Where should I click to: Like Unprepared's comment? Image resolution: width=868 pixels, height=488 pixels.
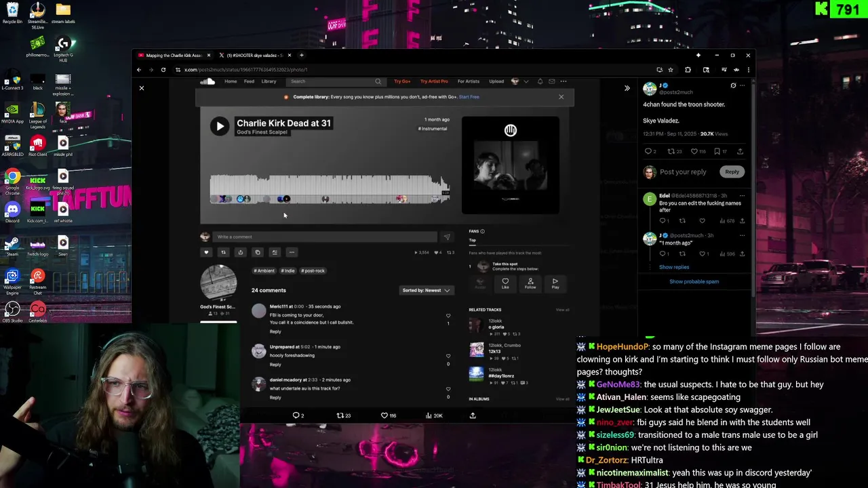(448, 356)
